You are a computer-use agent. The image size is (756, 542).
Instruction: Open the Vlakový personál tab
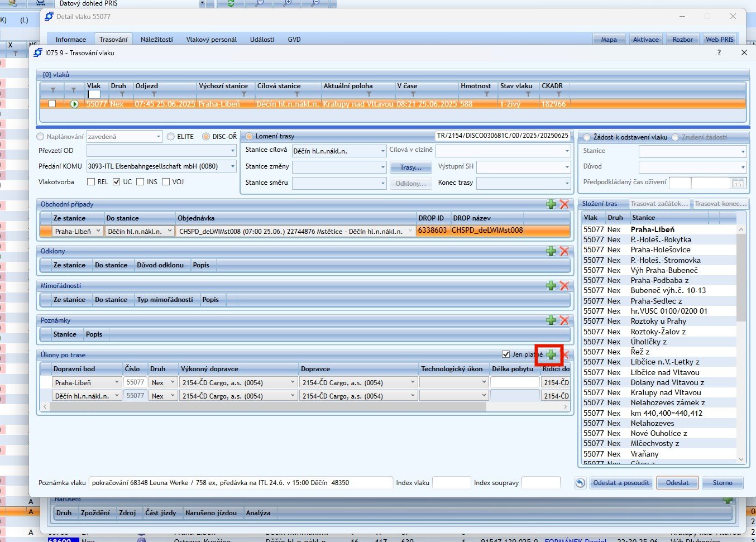pos(211,40)
